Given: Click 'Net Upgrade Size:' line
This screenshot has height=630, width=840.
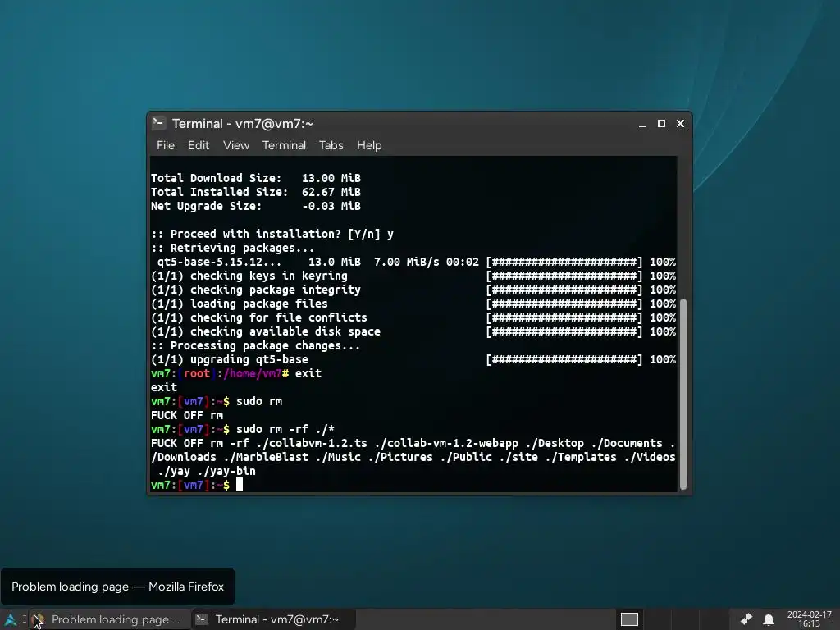Looking at the screenshot, I should [256, 206].
